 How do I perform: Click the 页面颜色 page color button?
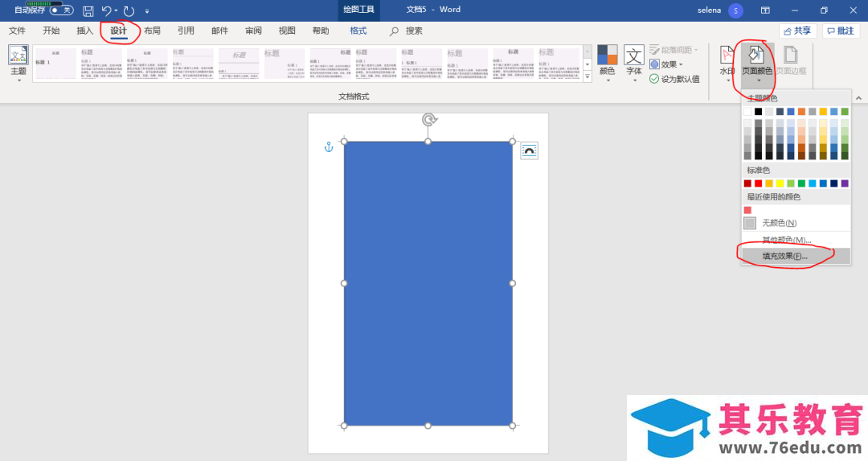pyautogui.click(x=757, y=64)
